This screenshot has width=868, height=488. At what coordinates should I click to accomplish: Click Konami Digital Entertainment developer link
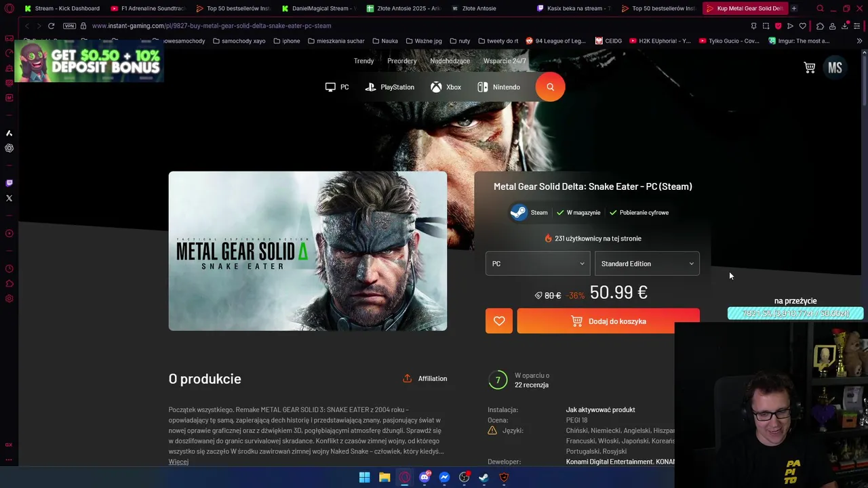[609, 462]
